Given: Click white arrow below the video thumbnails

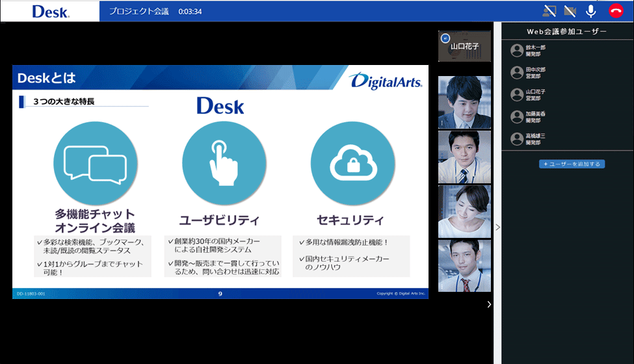Looking at the screenshot, I should [489, 304].
